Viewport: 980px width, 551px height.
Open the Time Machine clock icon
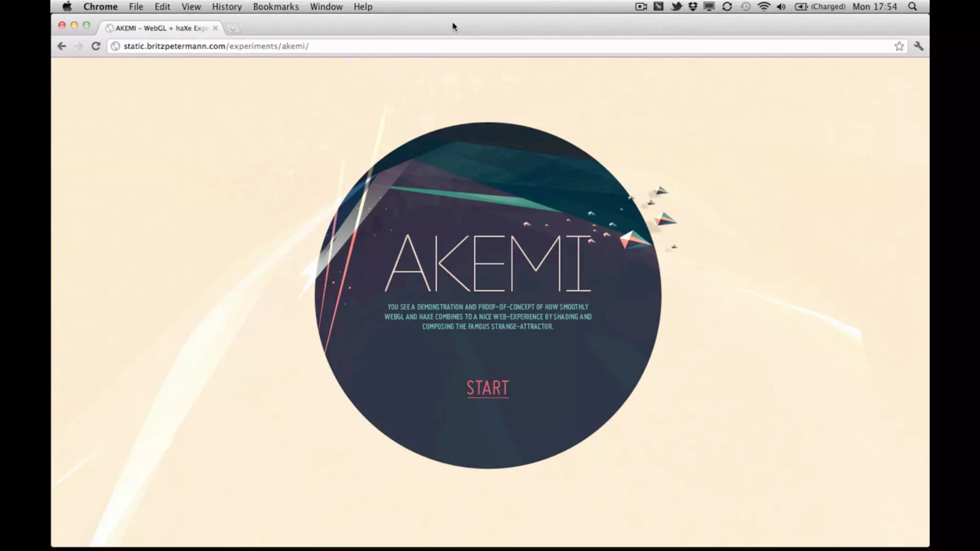click(746, 7)
